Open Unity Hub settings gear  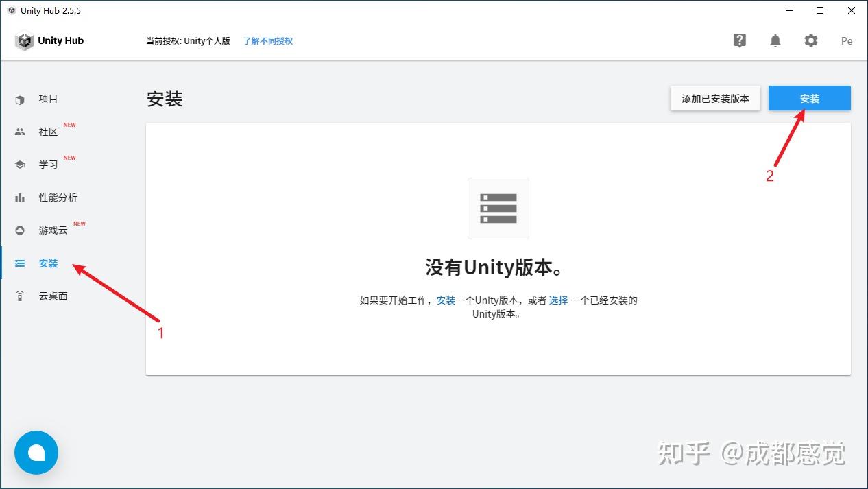tap(811, 40)
